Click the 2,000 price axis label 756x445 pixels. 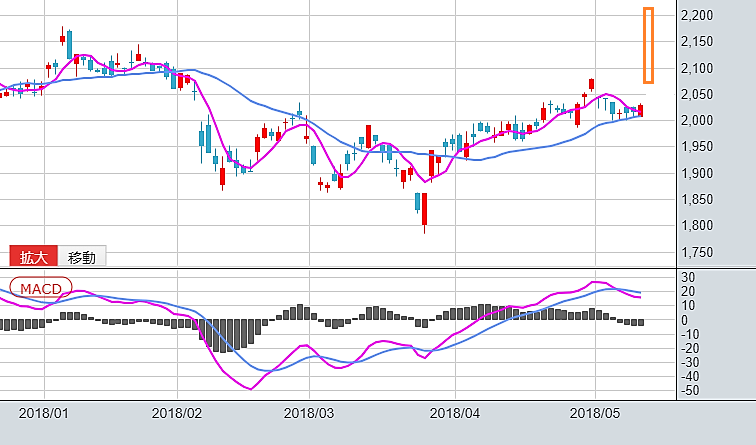point(697,120)
